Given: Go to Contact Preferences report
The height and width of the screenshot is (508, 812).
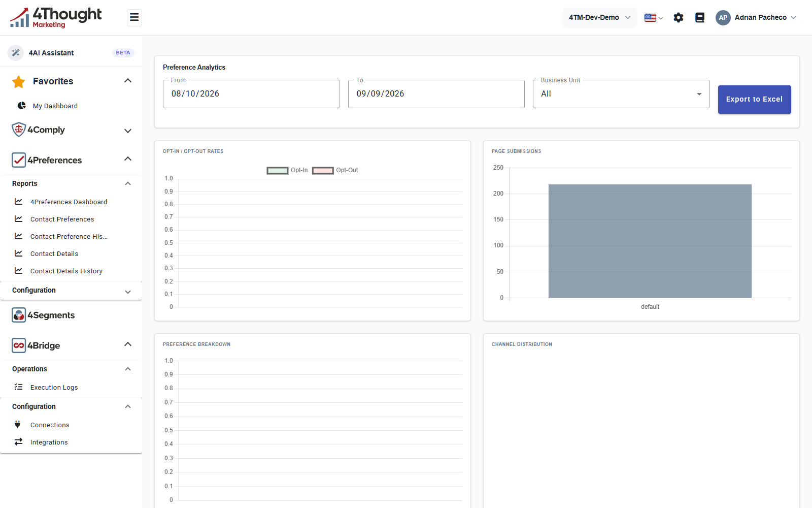Looking at the screenshot, I should point(62,219).
